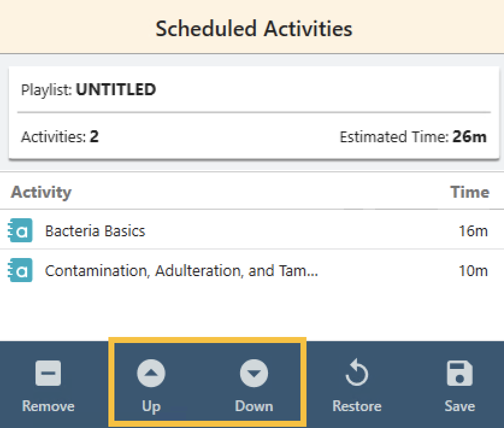This screenshot has width=504, height=428.
Task: Click the circular Restore undo icon
Action: pyautogui.click(x=356, y=373)
